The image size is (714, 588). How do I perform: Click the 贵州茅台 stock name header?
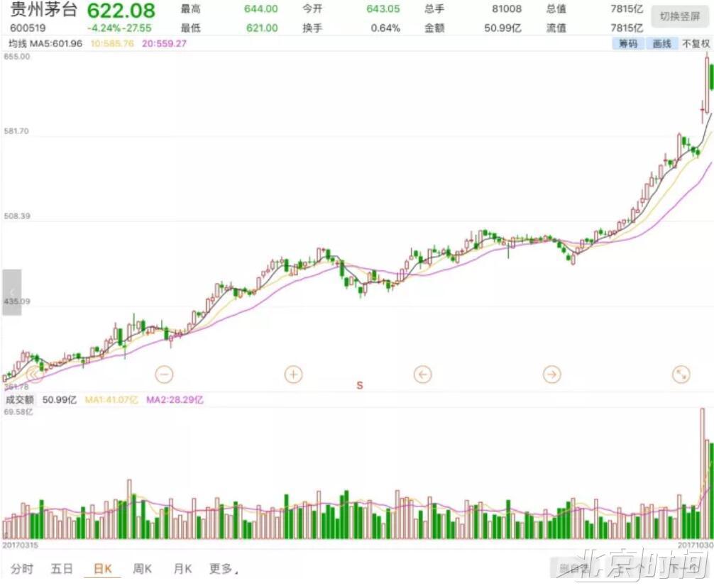pos(44,11)
